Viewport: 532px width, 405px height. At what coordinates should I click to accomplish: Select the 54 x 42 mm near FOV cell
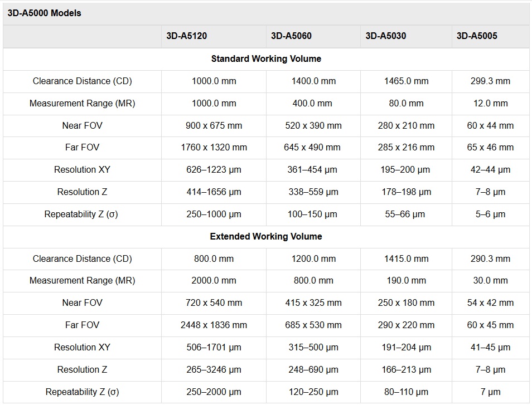(490, 302)
